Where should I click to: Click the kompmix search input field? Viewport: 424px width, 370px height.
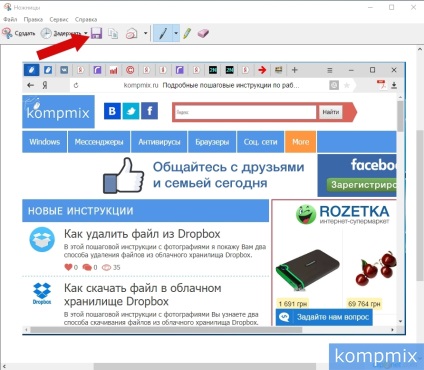pos(245,112)
